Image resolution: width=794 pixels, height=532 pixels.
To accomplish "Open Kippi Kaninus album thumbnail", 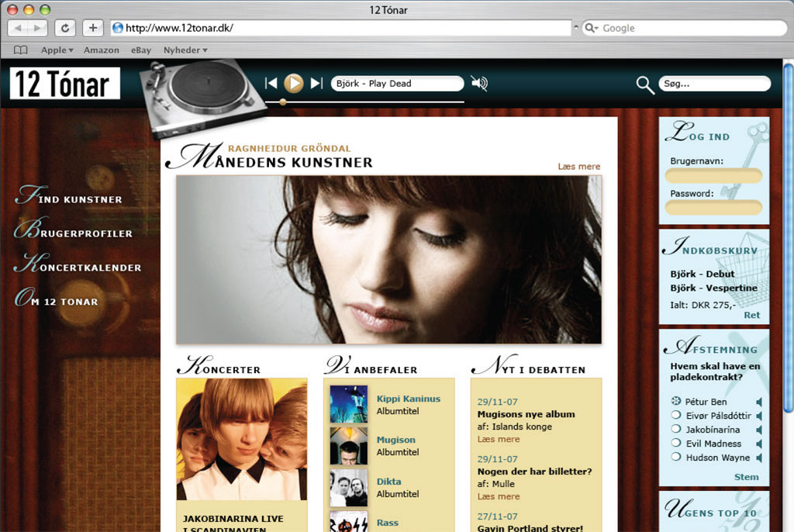I will pyautogui.click(x=349, y=404).
